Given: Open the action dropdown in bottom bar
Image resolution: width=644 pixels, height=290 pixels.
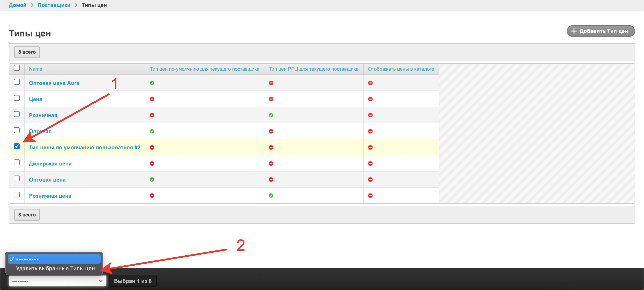Looking at the screenshot, I should (x=57, y=281).
